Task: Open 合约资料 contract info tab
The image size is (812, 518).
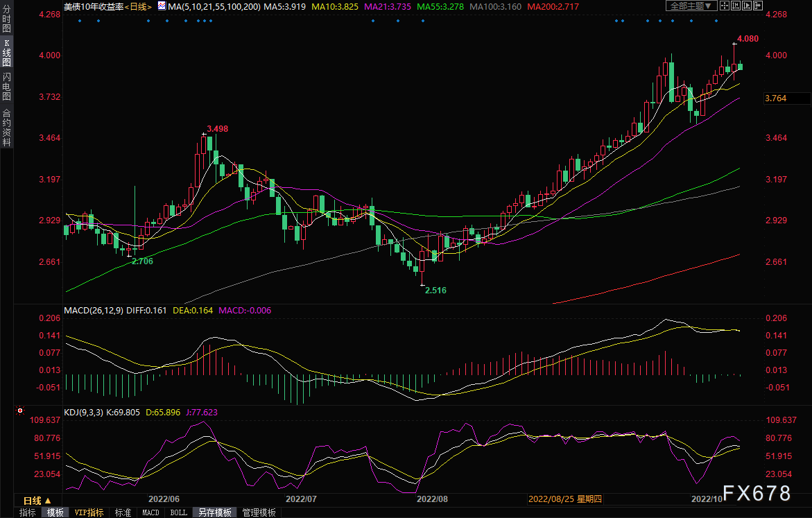Action: pyautogui.click(x=7, y=128)
